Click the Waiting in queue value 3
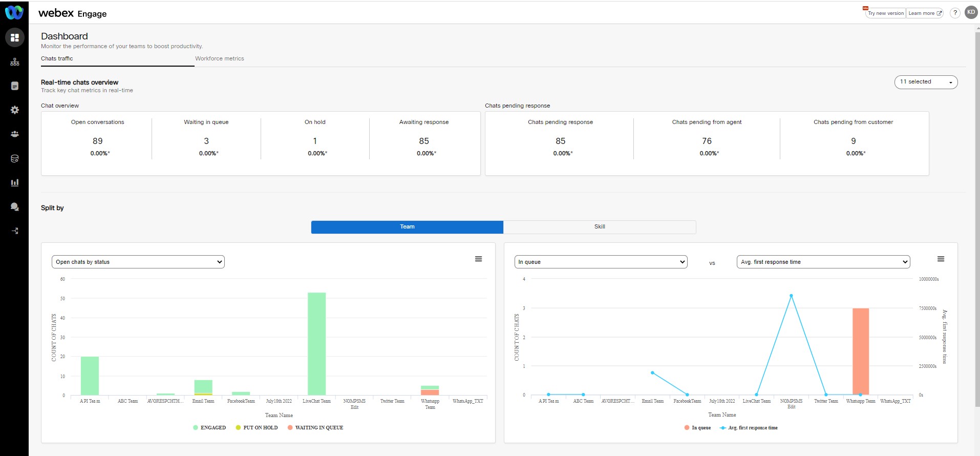This screenshot has width=980, height=456. (x=206, y=141)
